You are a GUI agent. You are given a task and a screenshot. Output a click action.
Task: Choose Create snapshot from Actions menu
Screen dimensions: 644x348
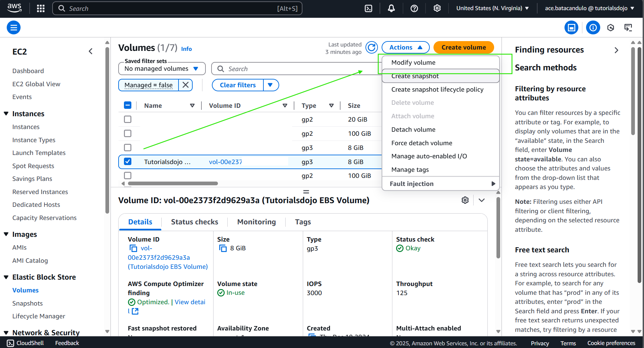(x=441, y=76)
